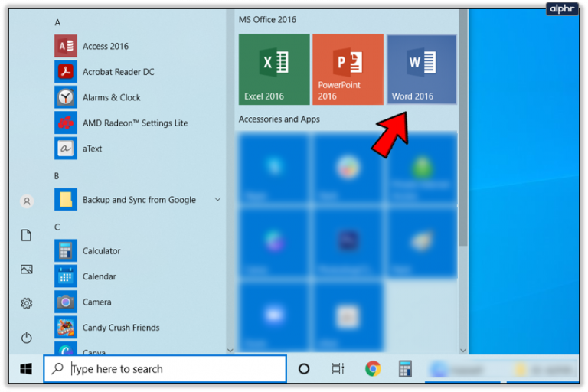
Task: Open AMD Radeon Settings Lite
Action: tap(139, 122)
